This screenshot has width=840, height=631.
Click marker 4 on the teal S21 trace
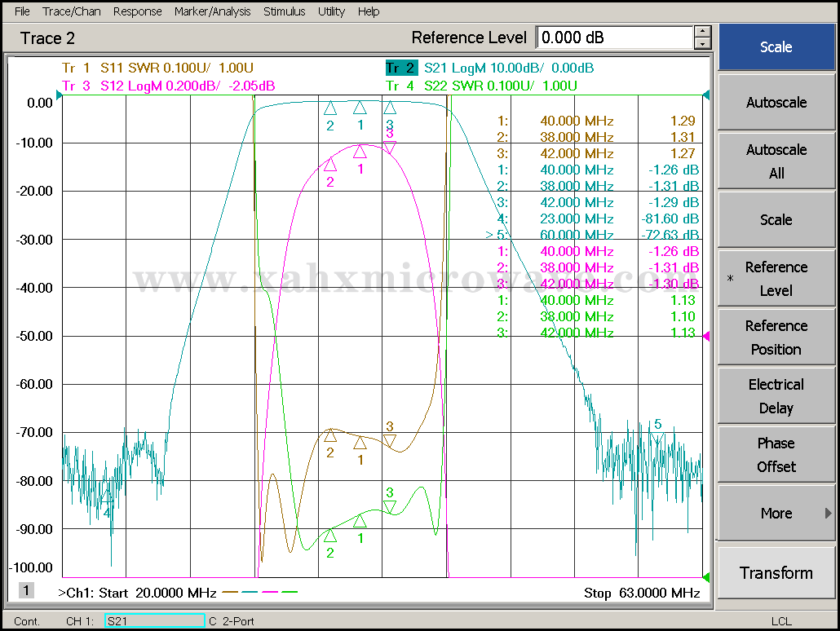[x=107, y=496]
